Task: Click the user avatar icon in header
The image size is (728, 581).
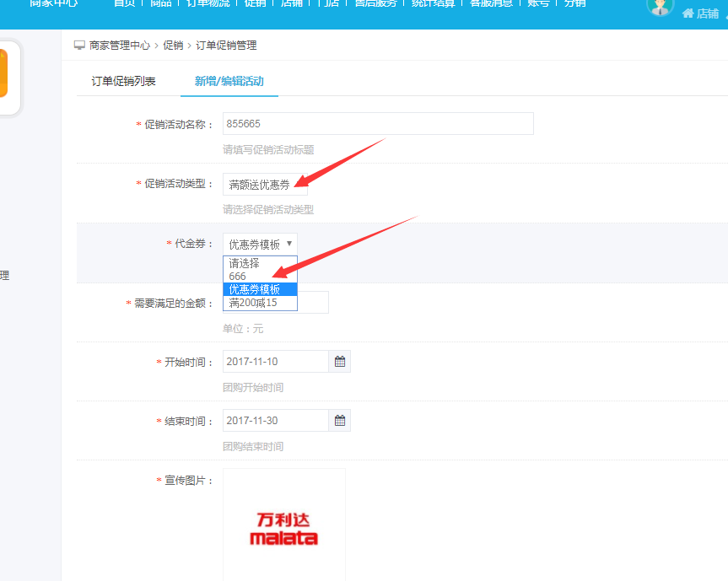Action: [x=660, y=7]
